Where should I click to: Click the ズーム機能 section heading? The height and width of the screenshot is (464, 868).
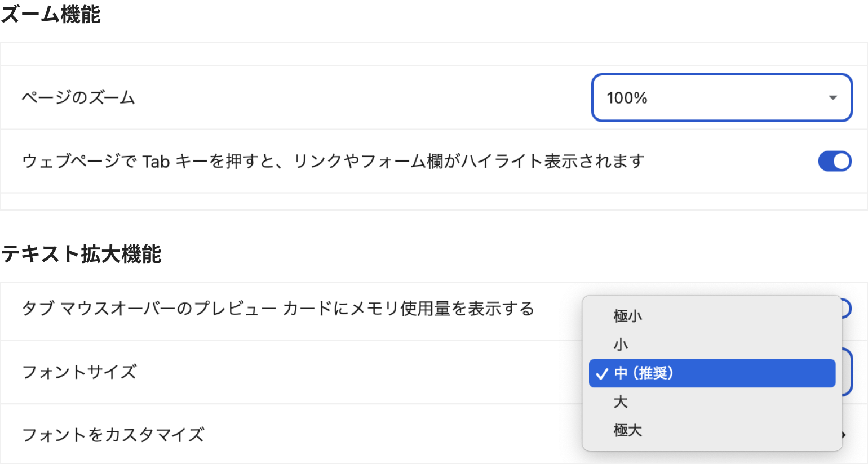pos(51,15)
